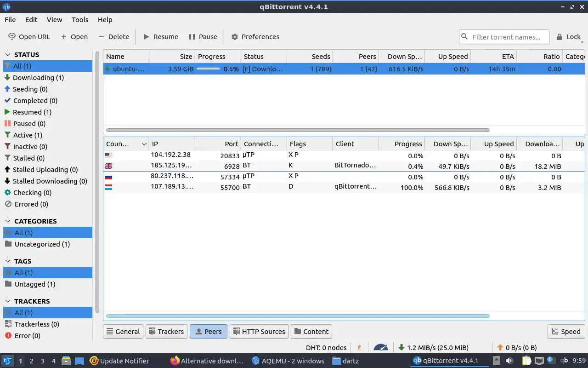The height and width of the screenshot is (368, 588).
Task: Select Trackerless (0) filter
Action: (48, 324)
